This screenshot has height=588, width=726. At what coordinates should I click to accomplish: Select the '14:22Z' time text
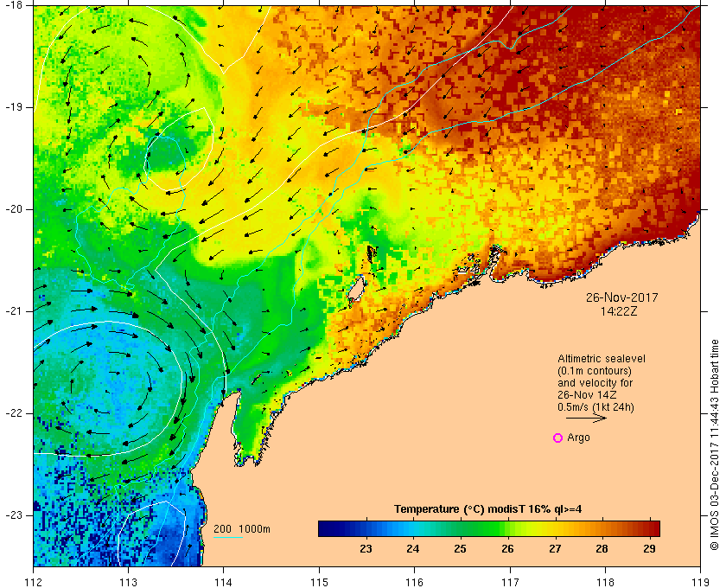pyautogui.click(x=619, y=311)
